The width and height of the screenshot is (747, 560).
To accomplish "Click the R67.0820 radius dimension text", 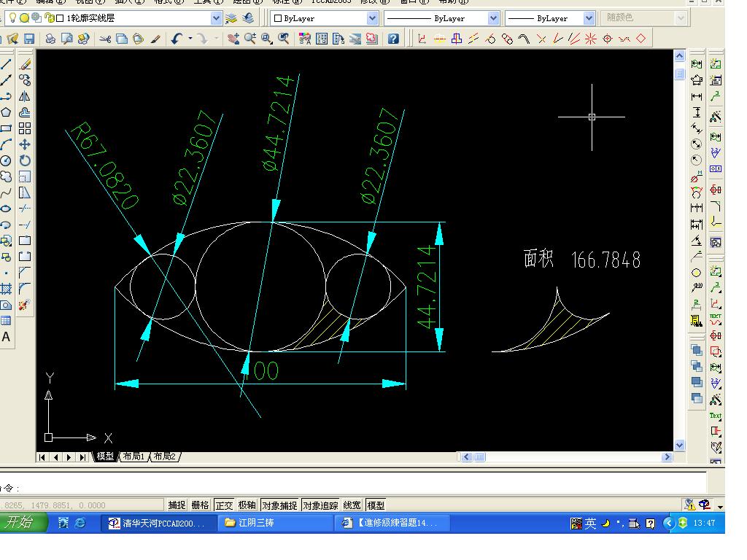I will 104,166.
